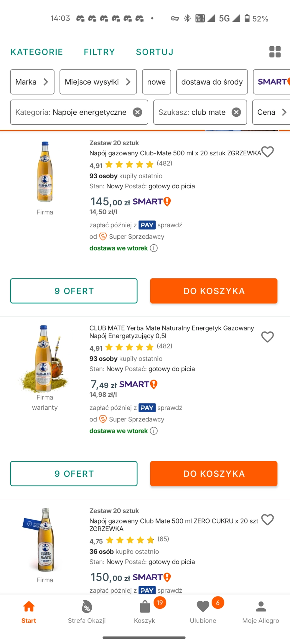
Task: Expand the Marka filter
Action: coord(32,82)
